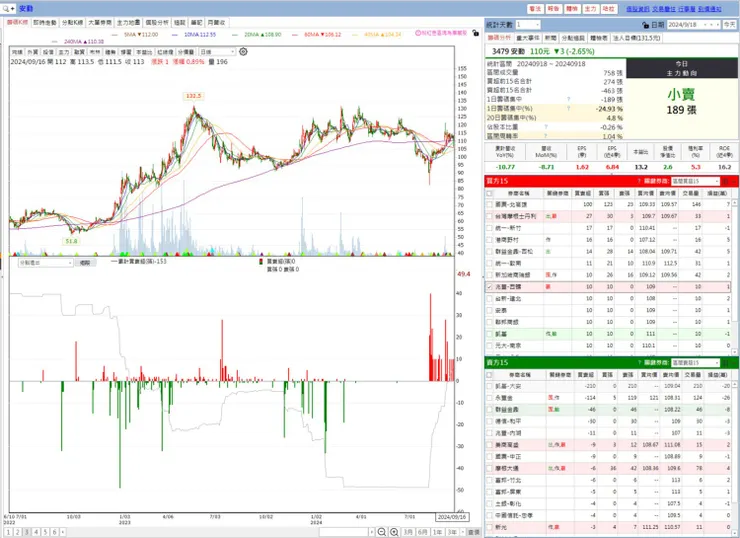This screenshot has width=740, height=538.
Task: Click the stock search magnifier icon
Action: coord(6,8)
